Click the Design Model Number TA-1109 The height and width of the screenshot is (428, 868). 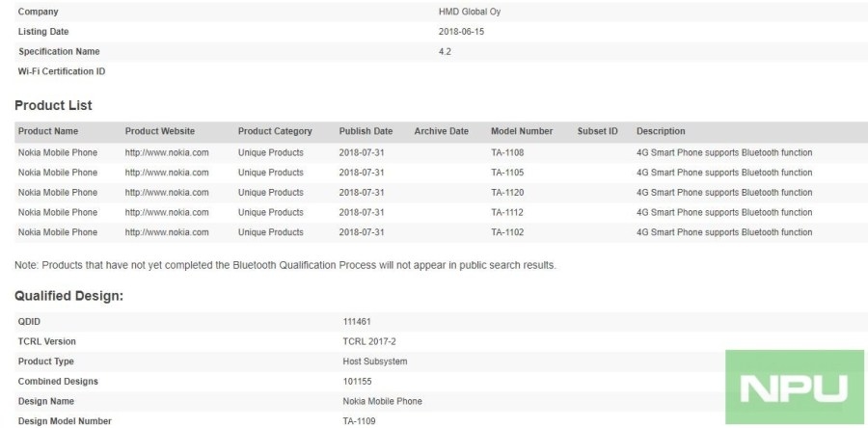point(360,421)
